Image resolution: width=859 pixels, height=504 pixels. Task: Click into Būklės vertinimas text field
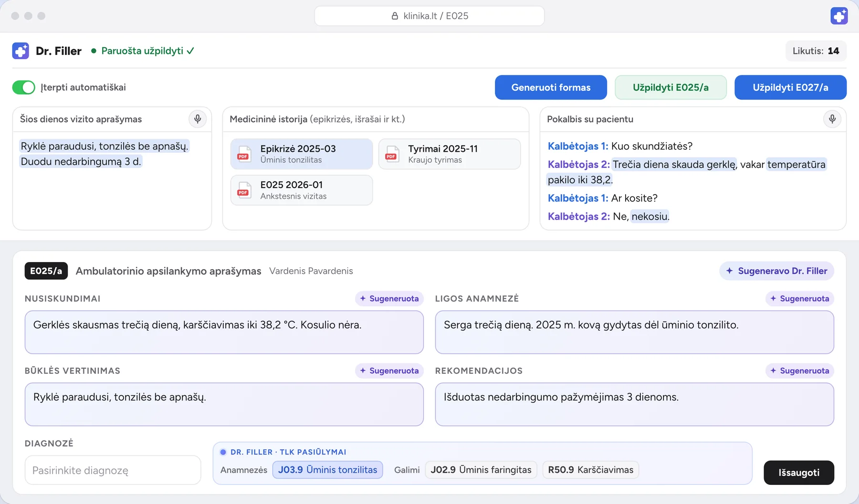pos(224,404)
